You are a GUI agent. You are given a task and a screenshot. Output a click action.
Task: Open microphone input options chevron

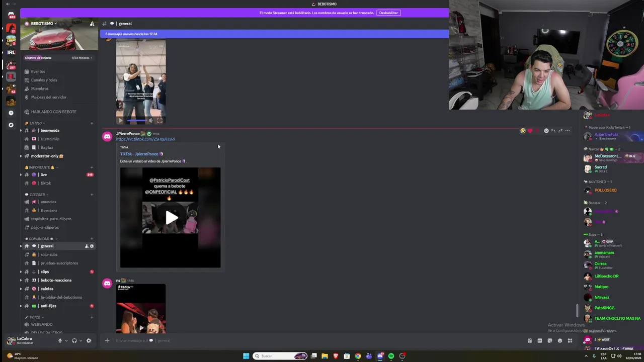point(66,341)
